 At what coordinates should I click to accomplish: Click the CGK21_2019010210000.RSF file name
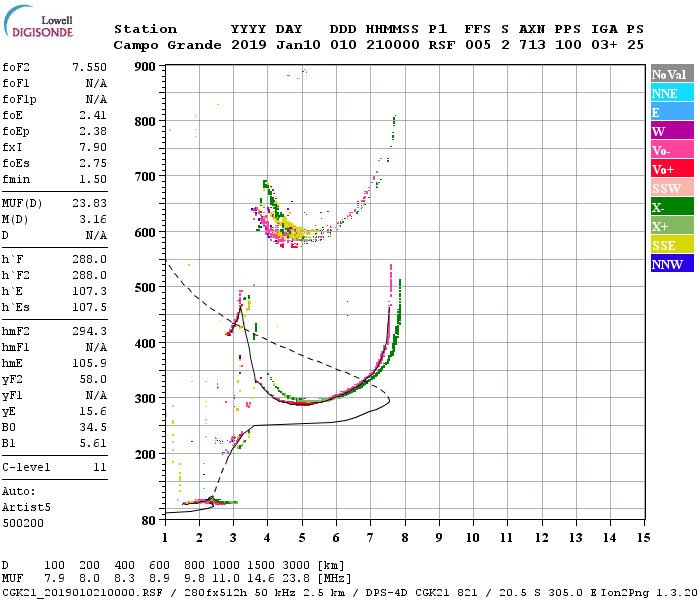pyautogui.click(x=82, y=592)
